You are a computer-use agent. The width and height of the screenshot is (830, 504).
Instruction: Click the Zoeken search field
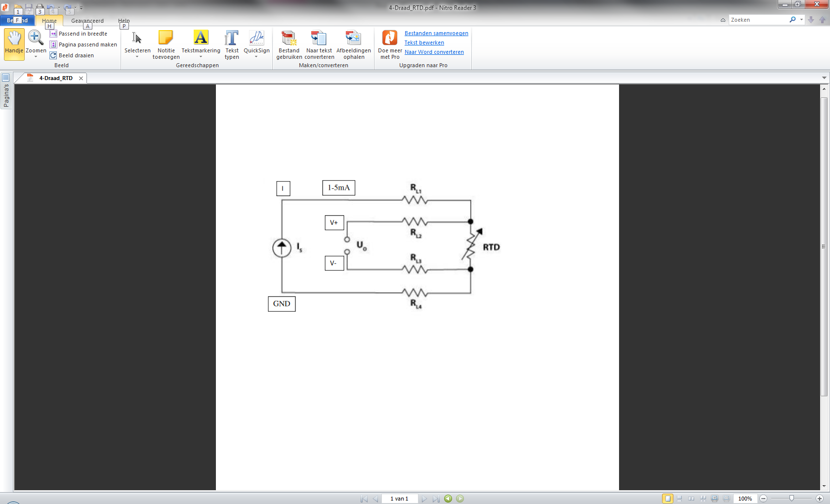758,20
